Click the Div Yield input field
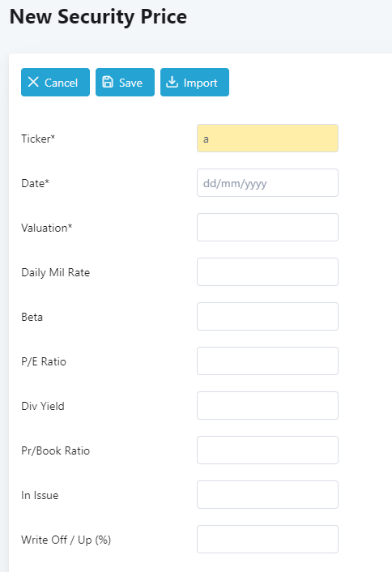 pos(267,405)
